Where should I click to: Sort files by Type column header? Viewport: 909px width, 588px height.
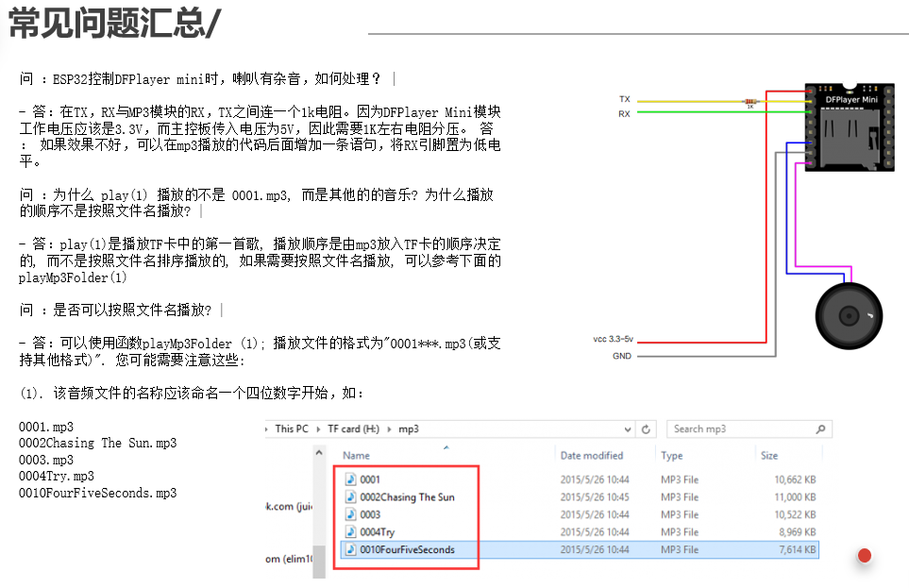(672, 456)
